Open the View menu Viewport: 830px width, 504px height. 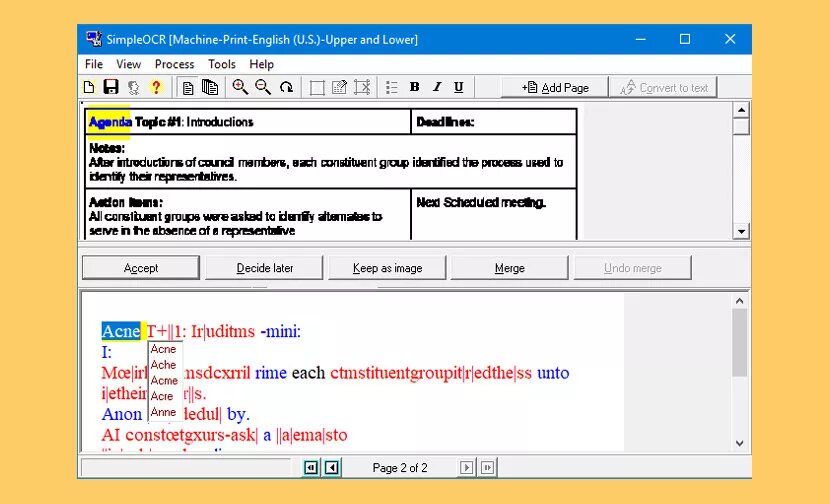(x=129, y=64)
